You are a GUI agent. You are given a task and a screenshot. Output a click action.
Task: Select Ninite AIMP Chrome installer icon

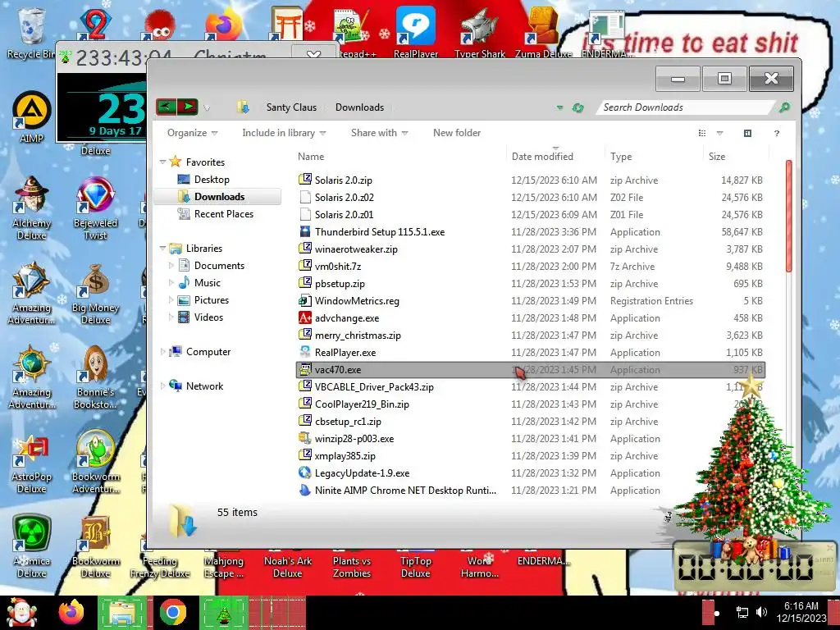coord(305,491)
